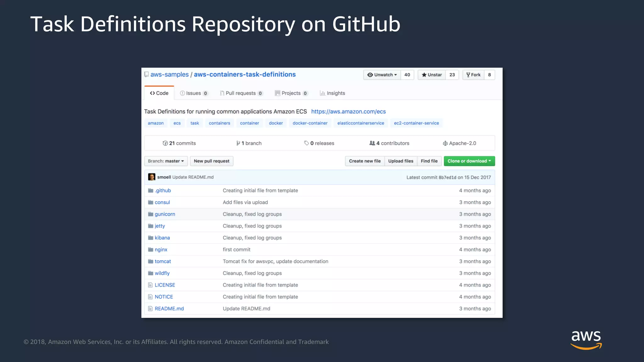Open the tomcat folder
Viewport: 644px width, 362px height.
pos(163,261)
